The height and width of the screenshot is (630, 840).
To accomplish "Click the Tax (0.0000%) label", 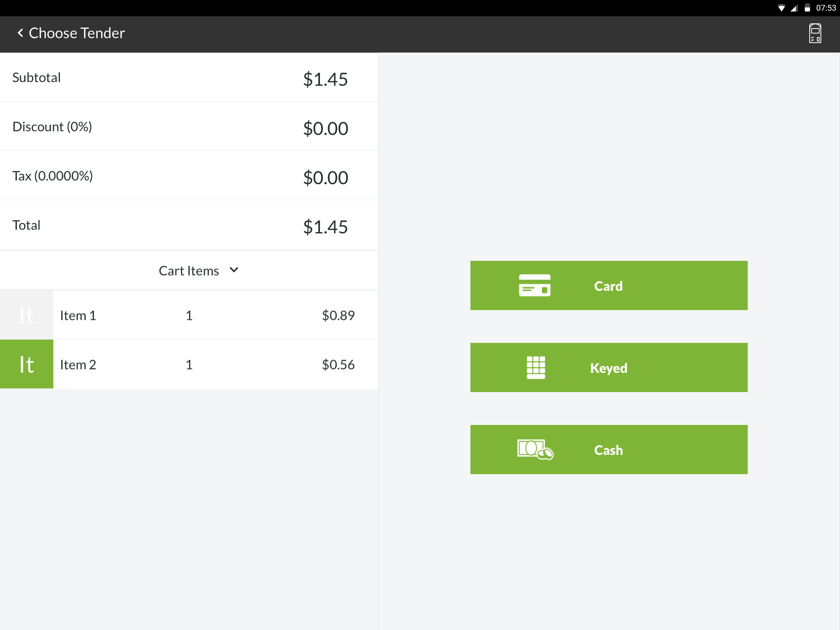I will pos(52,176).
